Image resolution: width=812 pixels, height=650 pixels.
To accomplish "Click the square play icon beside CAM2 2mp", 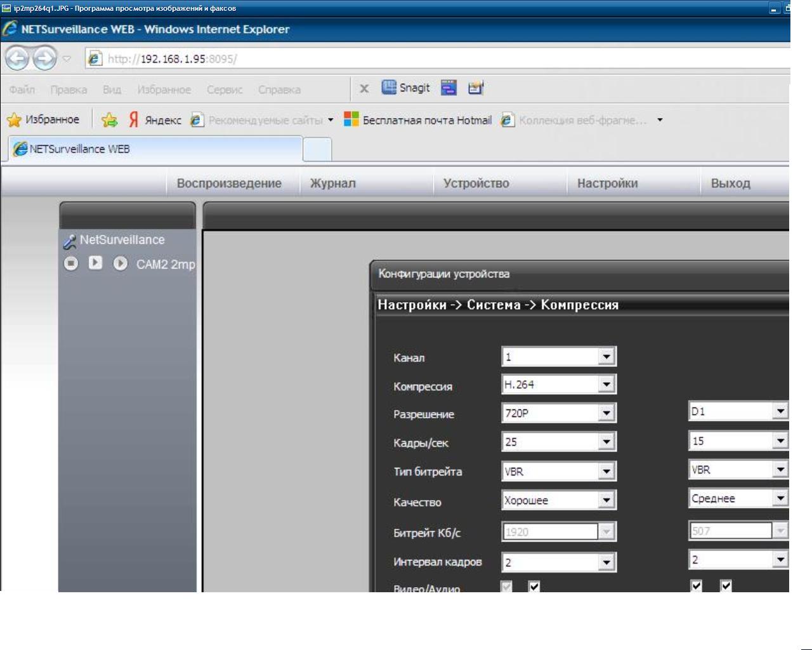I will click(95, 263).
